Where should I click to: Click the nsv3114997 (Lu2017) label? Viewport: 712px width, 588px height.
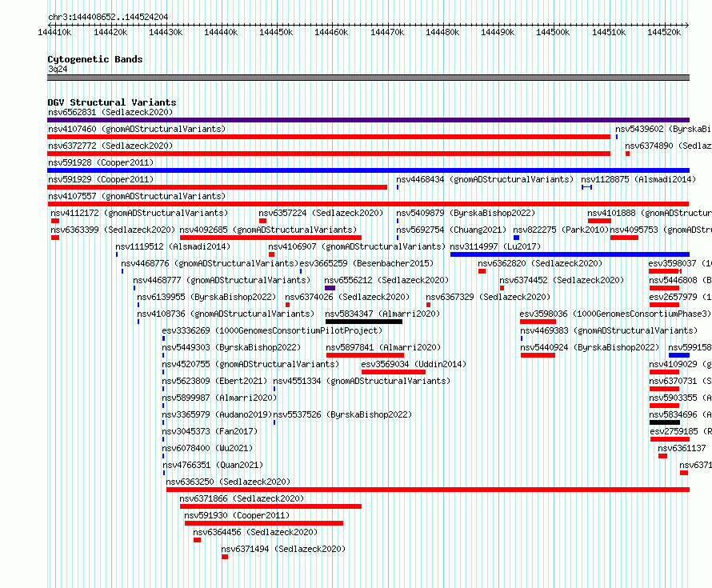[x=495, y=246]
